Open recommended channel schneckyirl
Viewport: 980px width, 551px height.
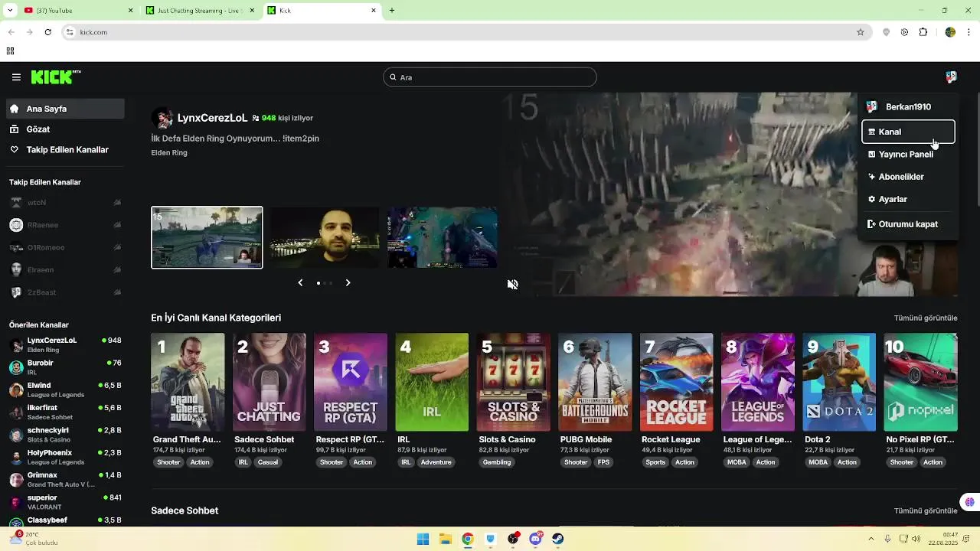[x=65, y=435]
